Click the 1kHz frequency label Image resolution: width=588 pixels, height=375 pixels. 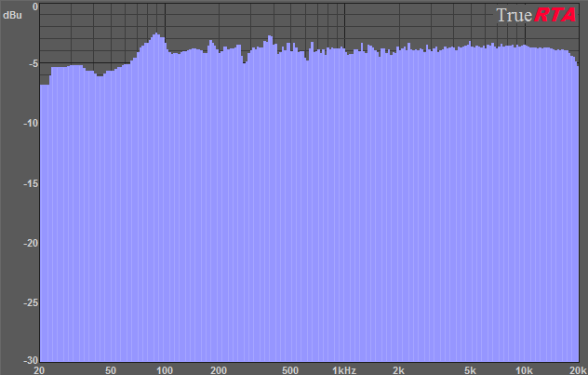point(344,370)
